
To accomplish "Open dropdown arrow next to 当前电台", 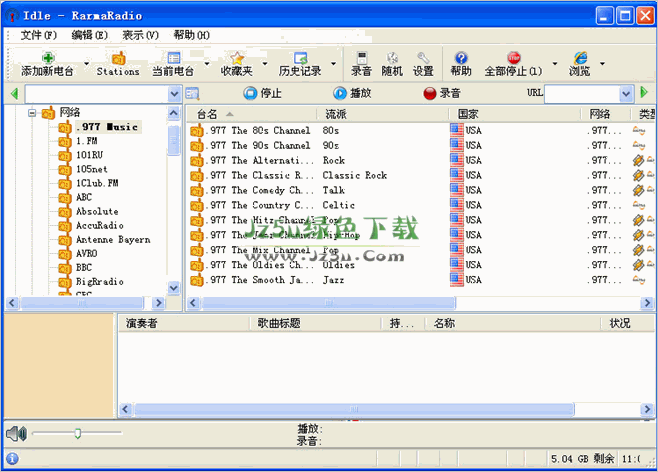I will point(207,64).
